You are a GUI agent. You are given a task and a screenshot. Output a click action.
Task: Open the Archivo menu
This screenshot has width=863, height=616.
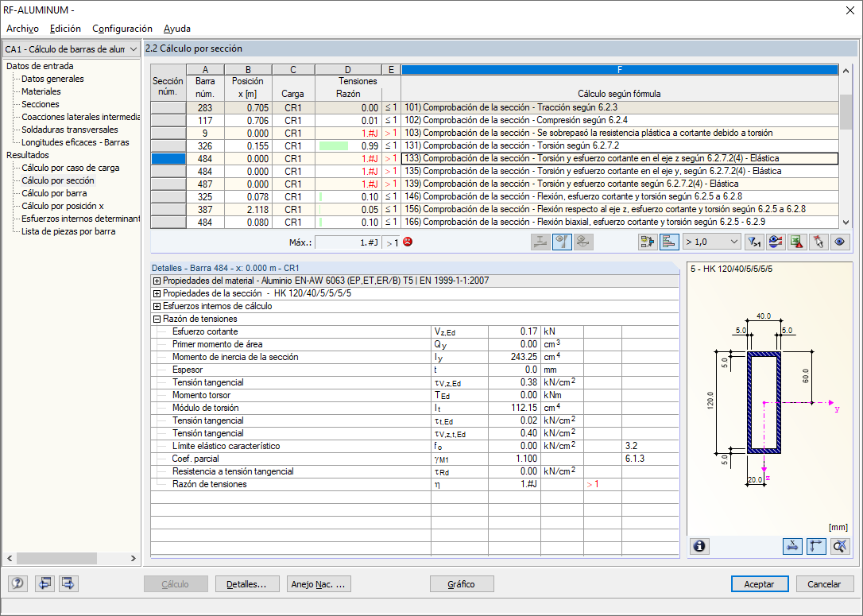pos(22,29)
